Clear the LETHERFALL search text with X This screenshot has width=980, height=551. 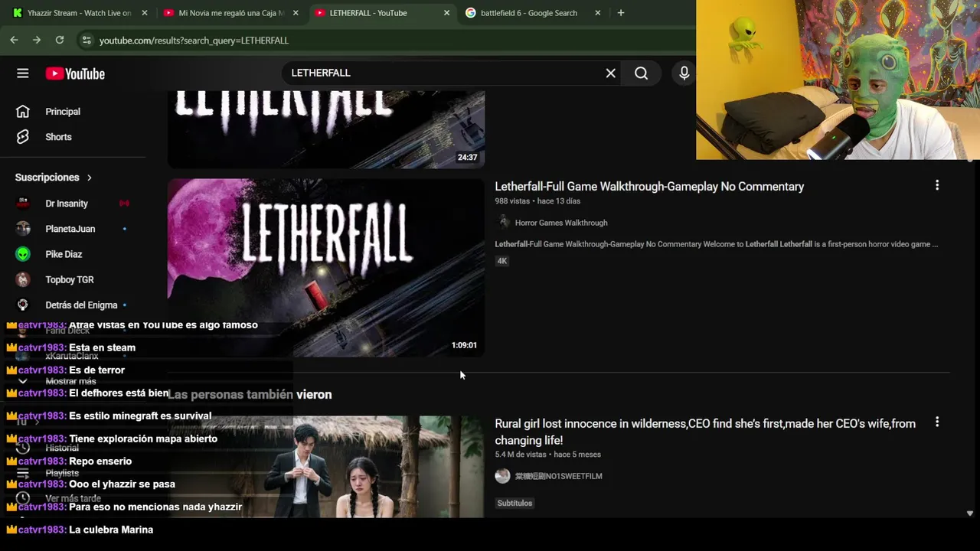pos(610,73)
